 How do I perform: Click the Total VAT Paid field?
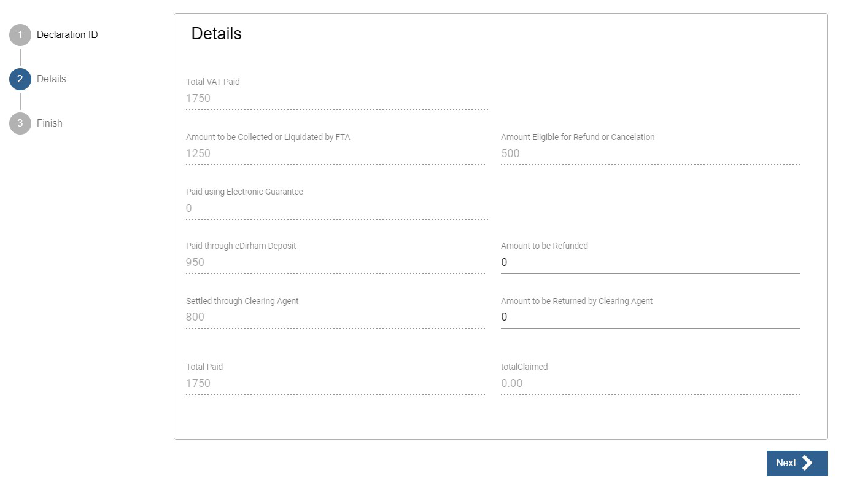point(337,98)
